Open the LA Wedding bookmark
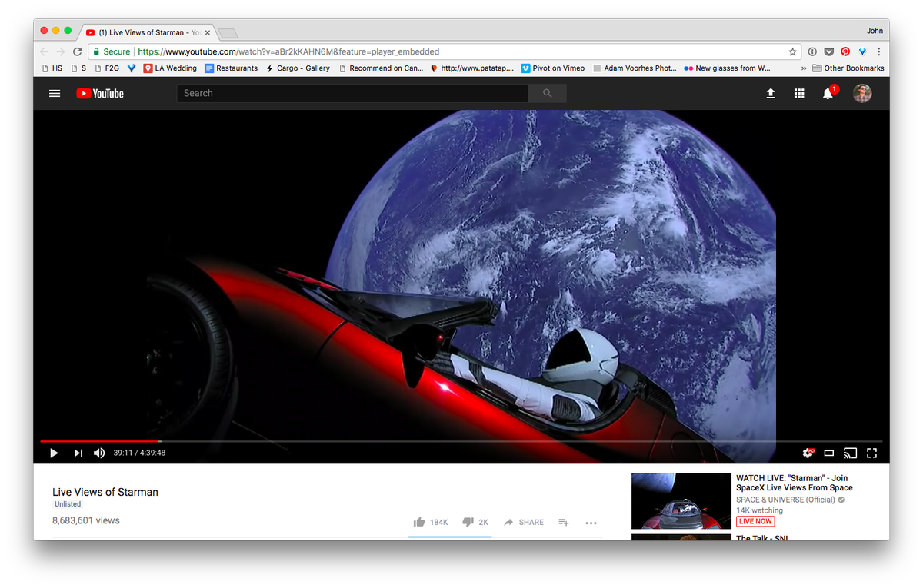This screenshot has width=923, height=588. [x=170, y=68]
